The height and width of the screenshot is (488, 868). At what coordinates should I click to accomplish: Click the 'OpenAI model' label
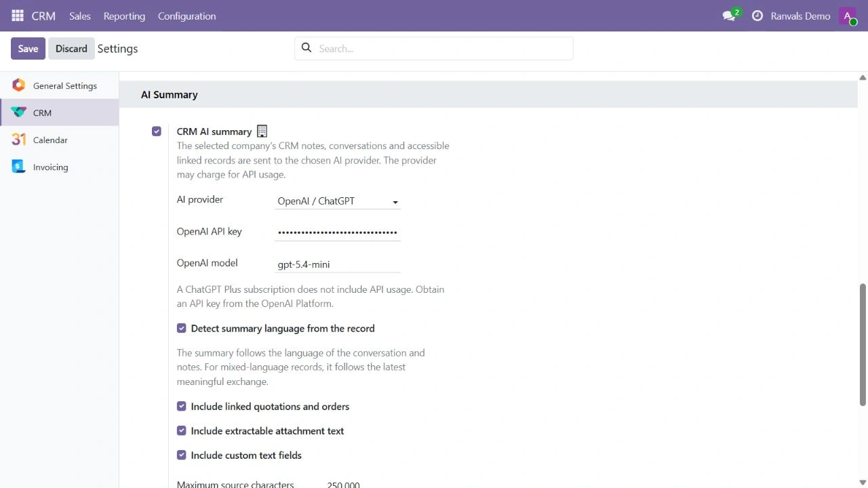(207, 263)
